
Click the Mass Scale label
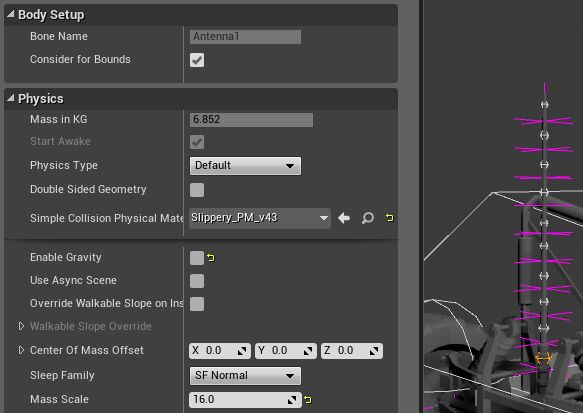pos(59,400)
